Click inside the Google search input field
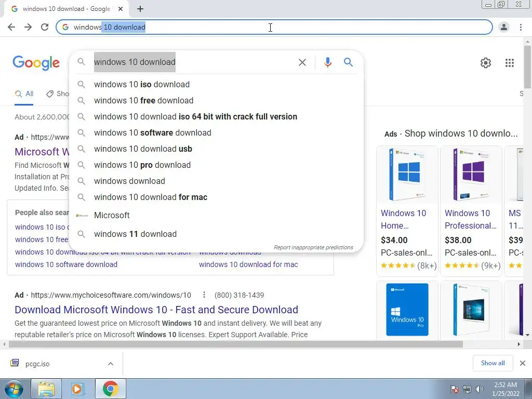532x399 pixels. point(193,62)
